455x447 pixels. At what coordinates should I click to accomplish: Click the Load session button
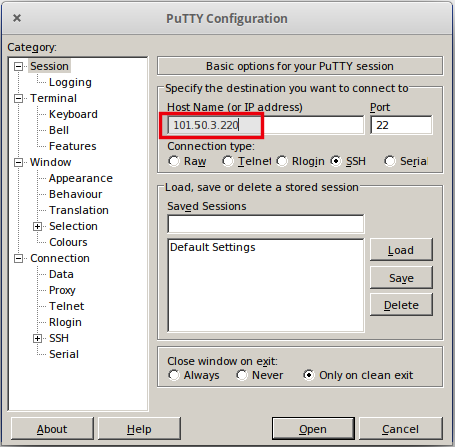pos(401,250)
